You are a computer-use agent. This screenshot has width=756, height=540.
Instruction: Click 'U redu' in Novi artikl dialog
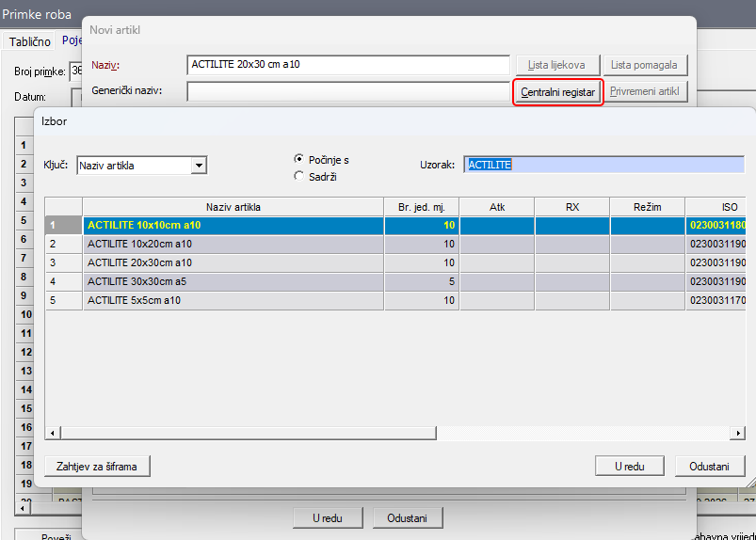coord(328,518)
